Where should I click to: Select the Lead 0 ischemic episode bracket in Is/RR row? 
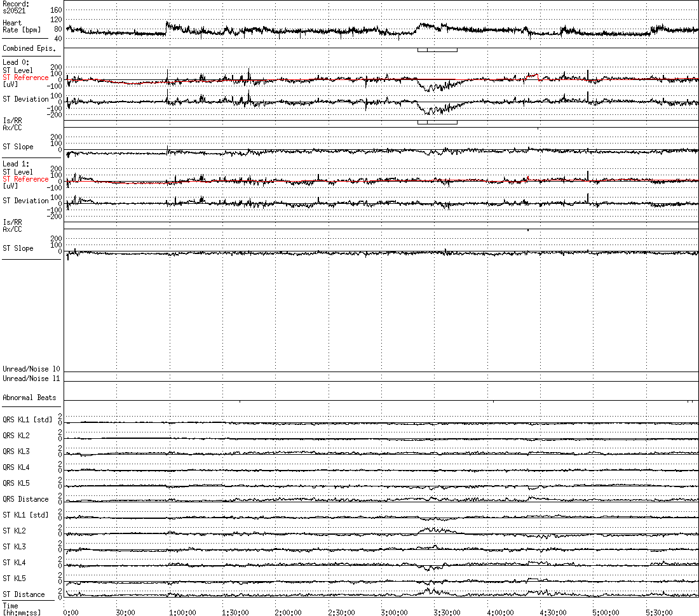[x=437, y=123]
